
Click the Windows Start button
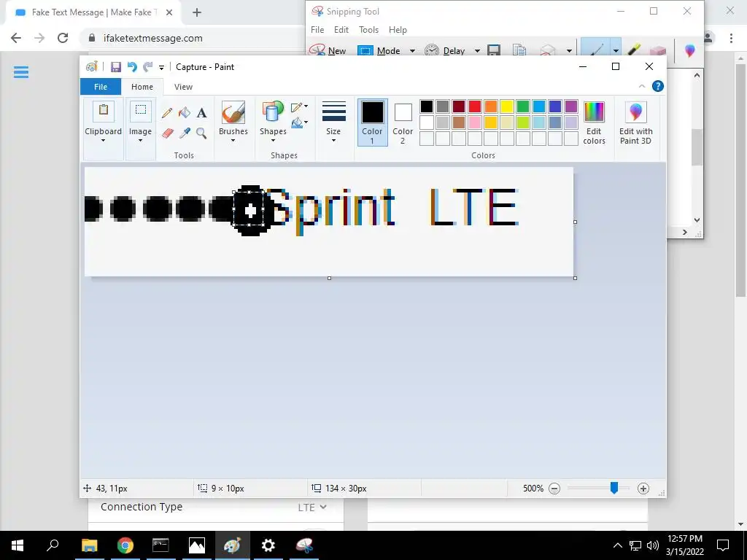[18, 545]
